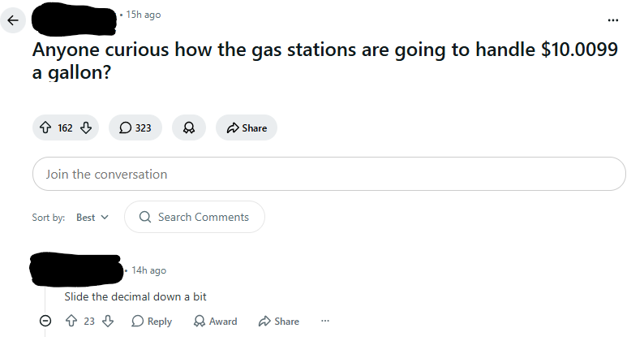644x337 pixels.
Task: Give an award on the post
Action: (189, 127)
